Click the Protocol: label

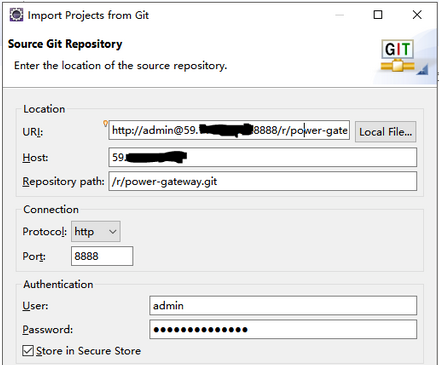pos(45,231)
